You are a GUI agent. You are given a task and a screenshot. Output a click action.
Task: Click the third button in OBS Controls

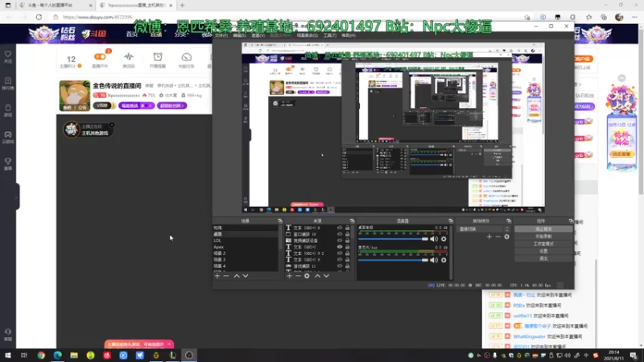[x=543, y=244]
